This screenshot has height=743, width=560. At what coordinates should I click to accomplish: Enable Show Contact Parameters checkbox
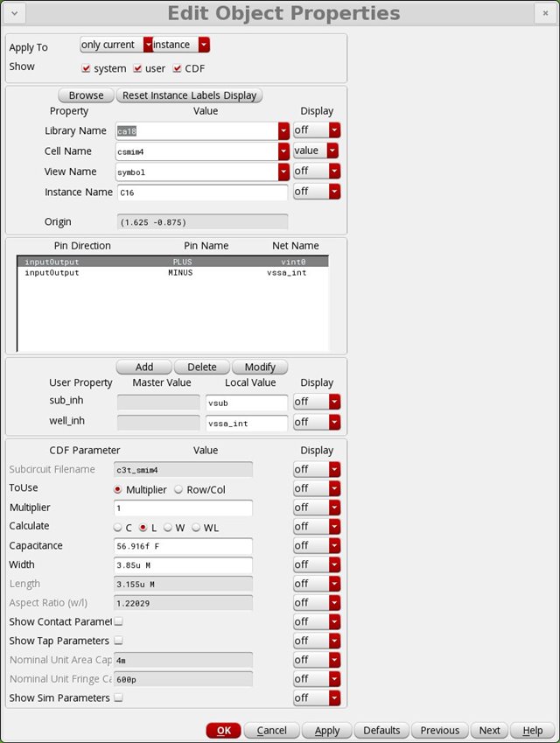[118, 621]
